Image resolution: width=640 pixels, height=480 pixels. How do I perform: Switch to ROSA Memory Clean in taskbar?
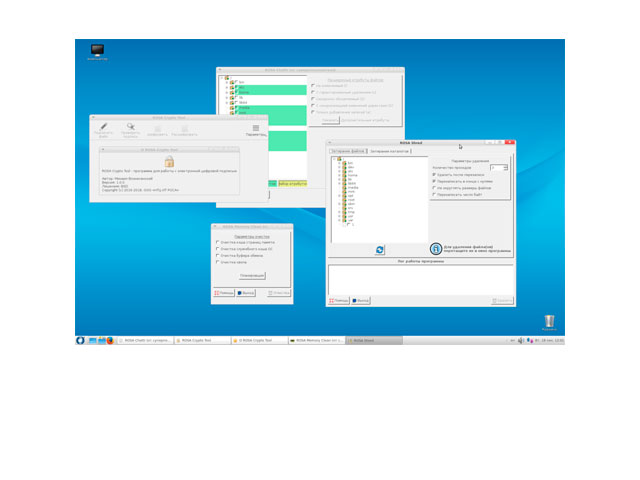314,340
